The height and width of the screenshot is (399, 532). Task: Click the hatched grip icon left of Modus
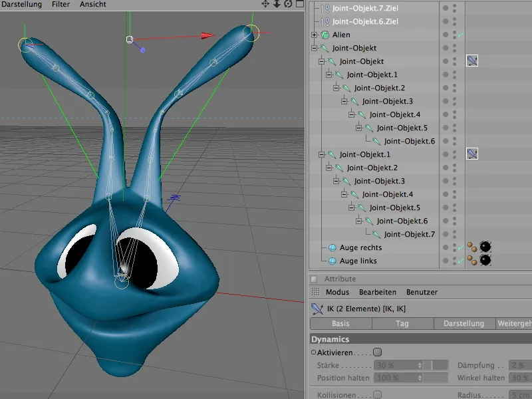(315, 292)
